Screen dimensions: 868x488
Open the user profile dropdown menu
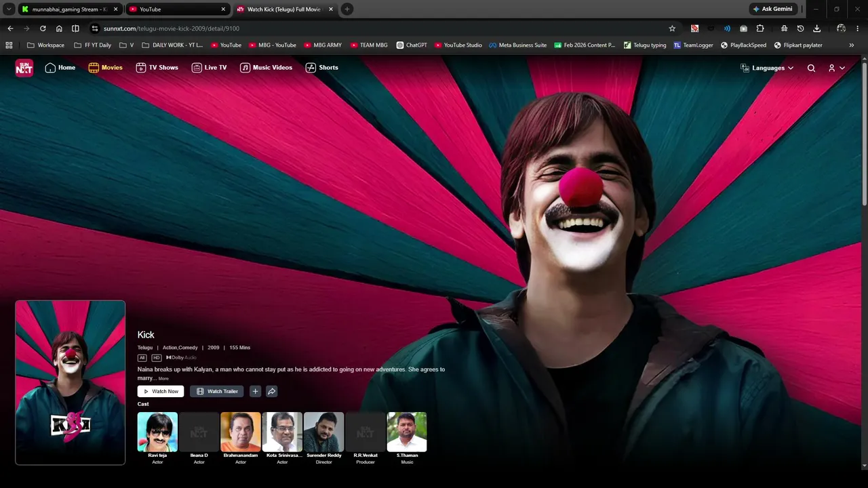(837, 68)
